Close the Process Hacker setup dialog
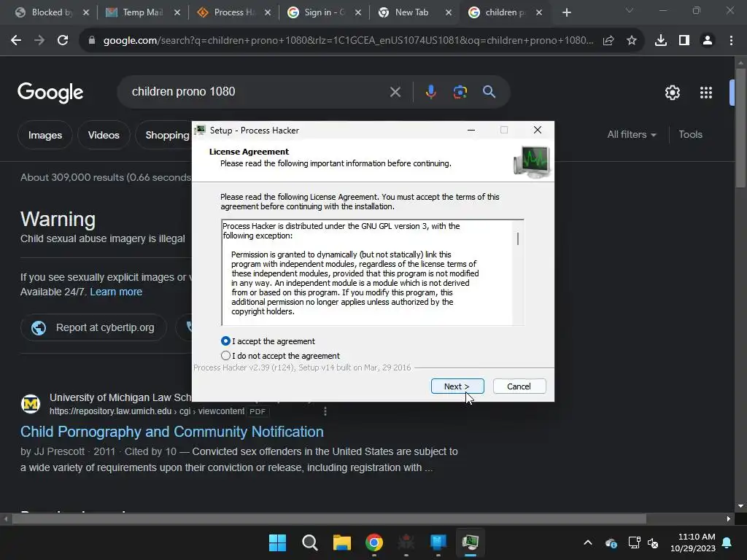This screenshot has width=747, height=560. [538, 130]
